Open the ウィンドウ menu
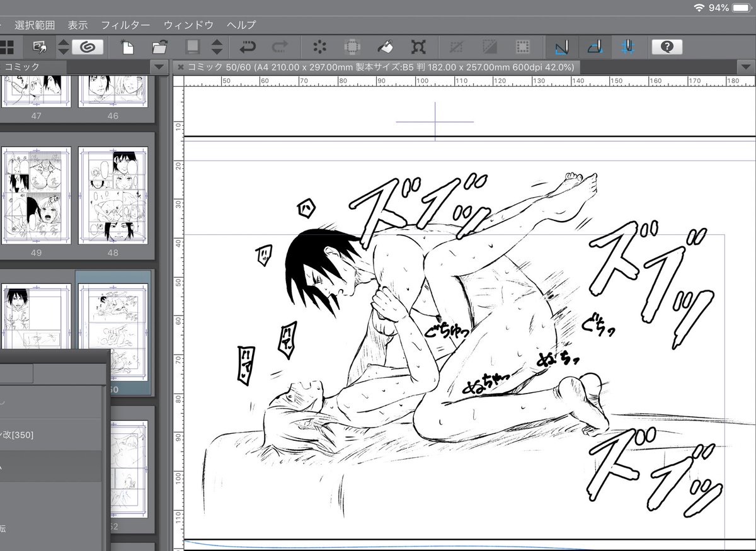This screenshot has height=551, width=756. point(188,25)
